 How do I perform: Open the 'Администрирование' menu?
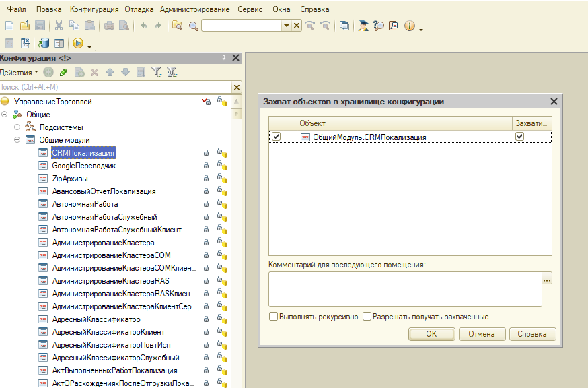(x=195, y=9)
